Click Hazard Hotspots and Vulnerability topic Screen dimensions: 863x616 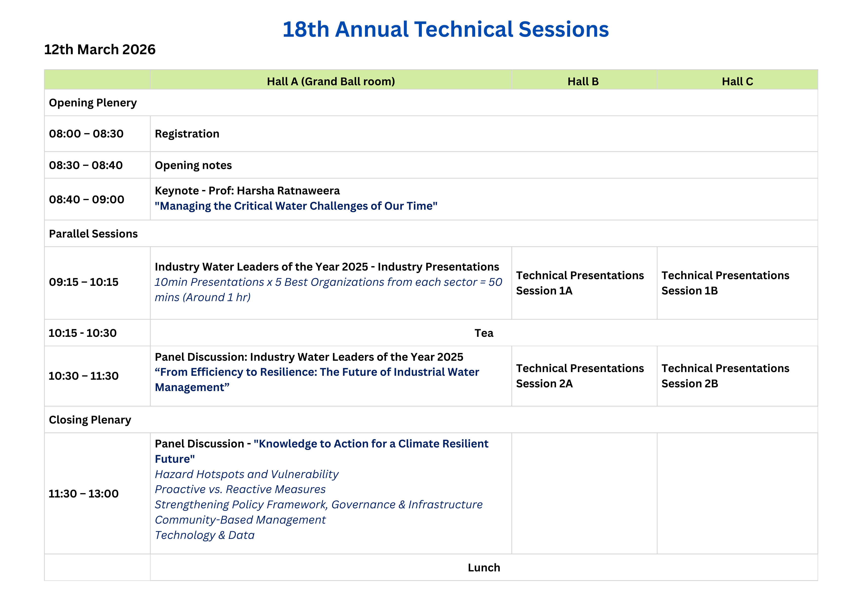(247, 474)
